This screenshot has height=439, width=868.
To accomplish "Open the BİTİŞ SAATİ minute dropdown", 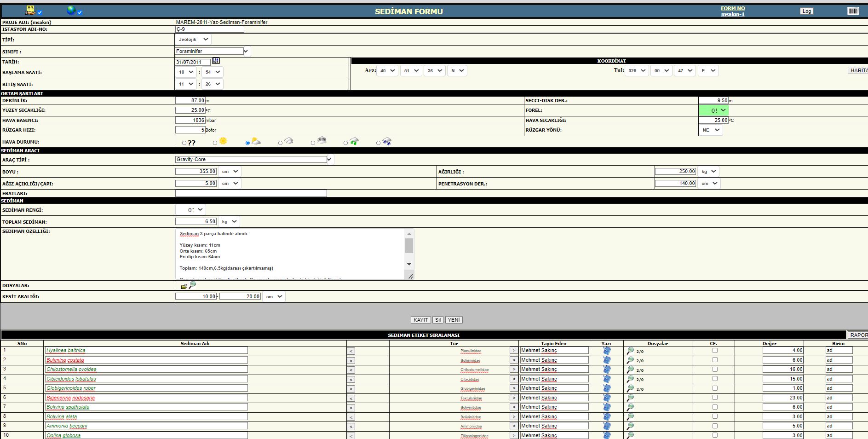I will [213, 84].
